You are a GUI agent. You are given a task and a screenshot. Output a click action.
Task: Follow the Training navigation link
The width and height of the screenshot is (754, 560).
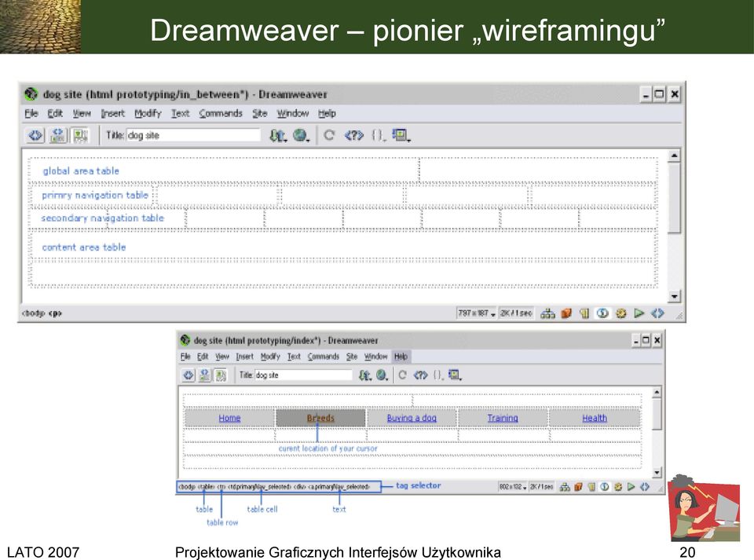click(503, 418)
